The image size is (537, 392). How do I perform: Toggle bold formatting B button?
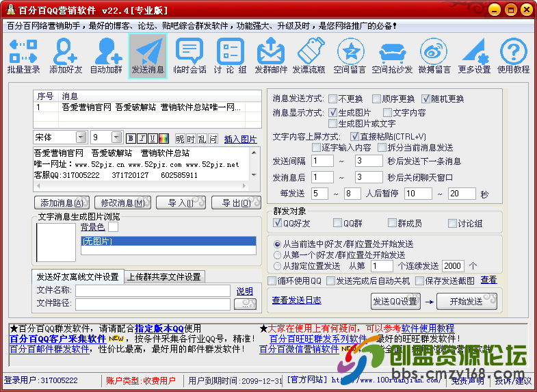[131, 138]
